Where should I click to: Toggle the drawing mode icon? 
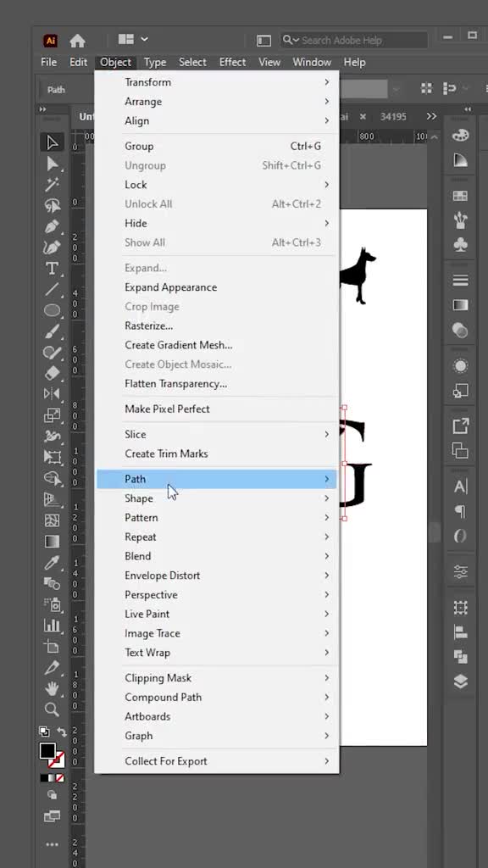[52, 795]
